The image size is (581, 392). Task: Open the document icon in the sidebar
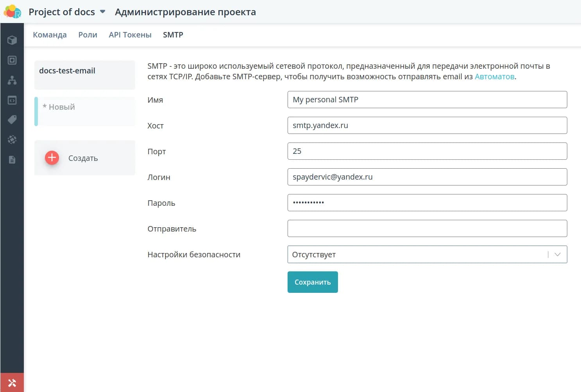pyautogui.click(x=12, y=160)
